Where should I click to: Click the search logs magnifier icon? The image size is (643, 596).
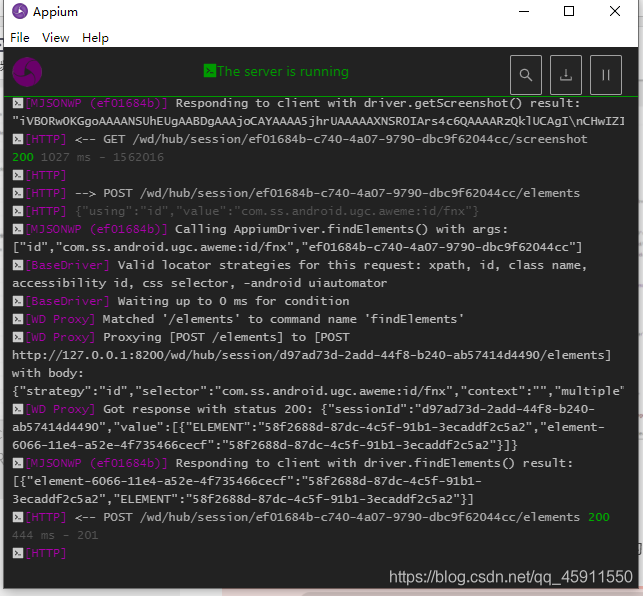click(526, 75)
